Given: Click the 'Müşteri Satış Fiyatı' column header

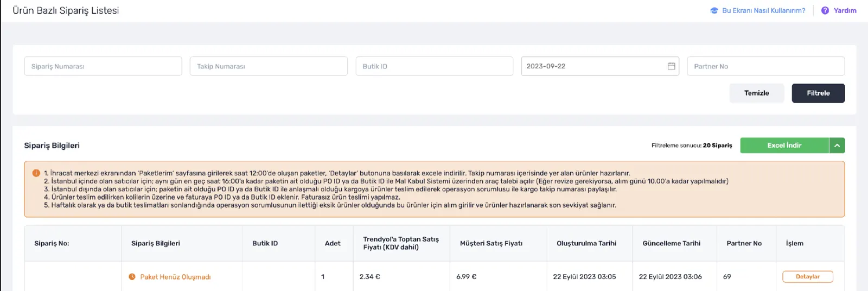Looking at the screenshot, I should 491,243.
